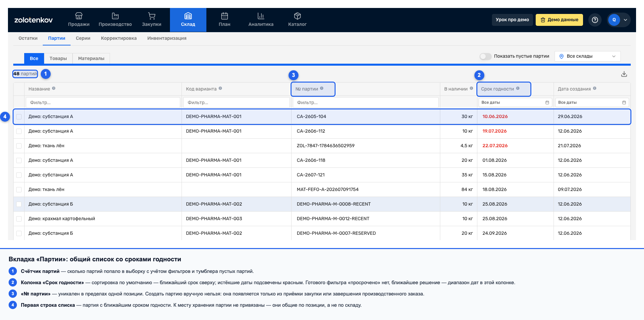The width and height of the screenshot is (644, 320).
Task: Sort by the Срок годности column header
Action: point(497,89)
